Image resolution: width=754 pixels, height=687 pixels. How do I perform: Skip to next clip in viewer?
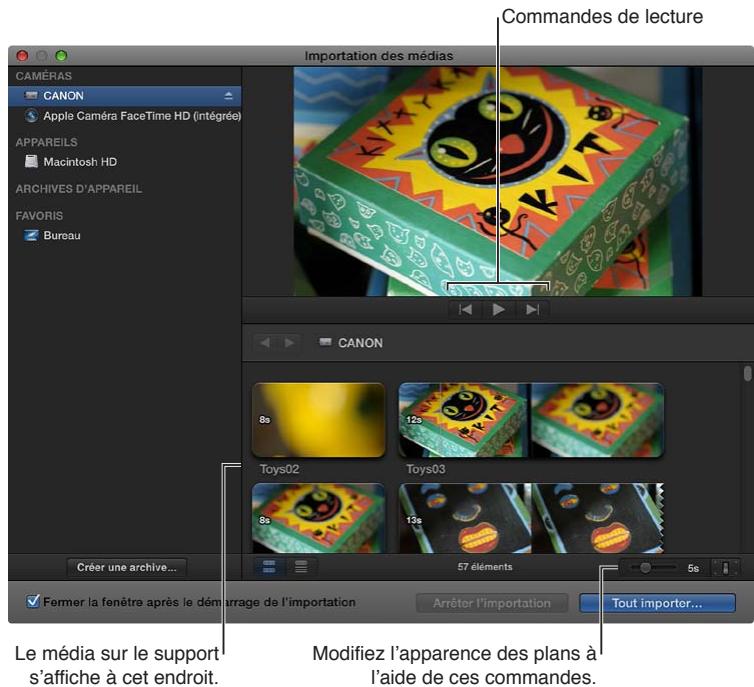(x=532, y=310)
